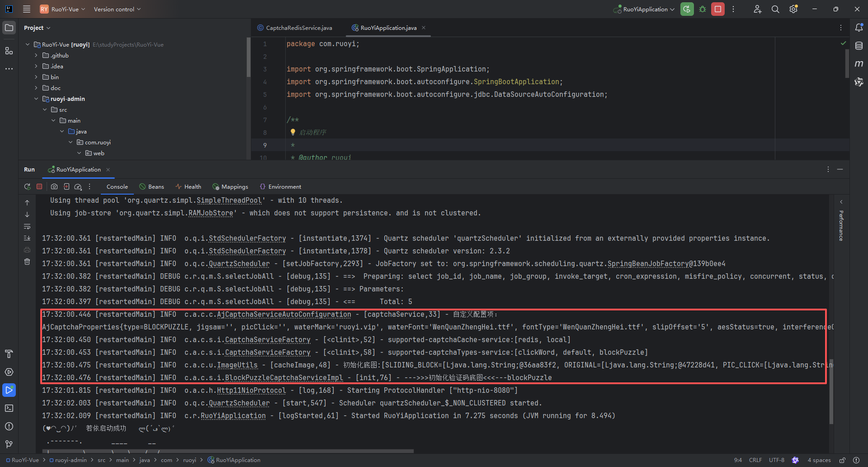
Task: Open the Version control dropdown
Action: 117,9
